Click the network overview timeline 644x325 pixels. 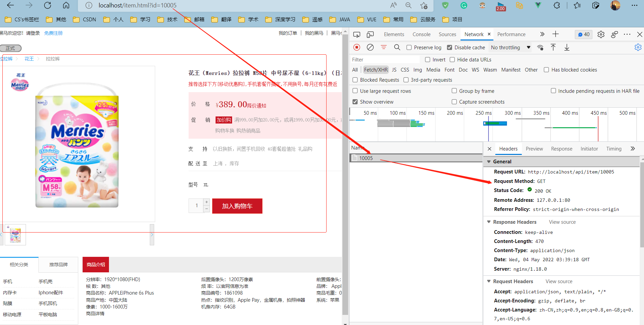[x=496, y=125]
